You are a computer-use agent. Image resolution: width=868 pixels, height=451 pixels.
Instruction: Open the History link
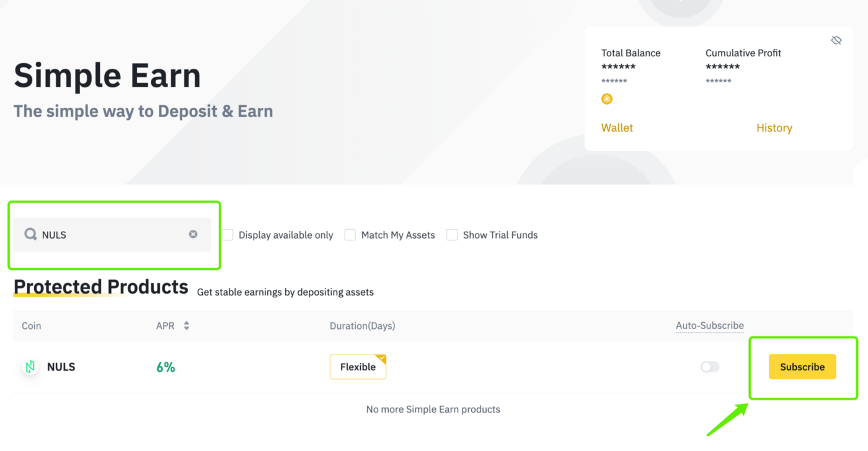point(774,128)
